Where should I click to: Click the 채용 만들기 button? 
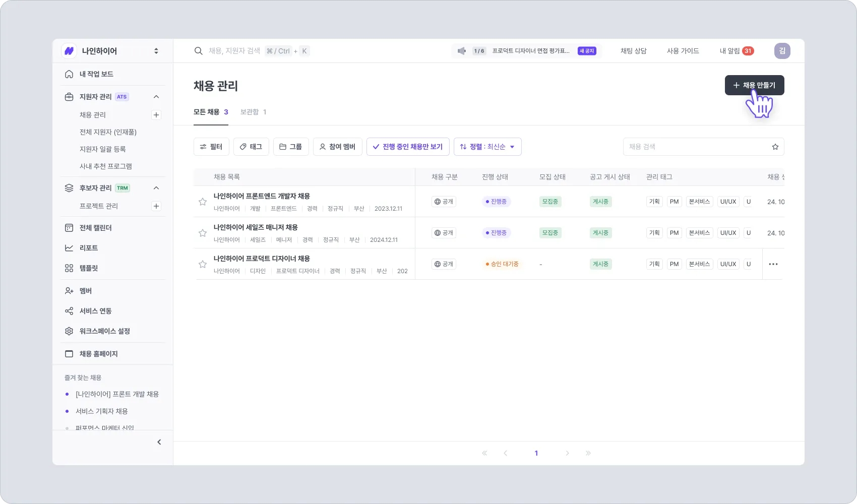pos(754,85)
